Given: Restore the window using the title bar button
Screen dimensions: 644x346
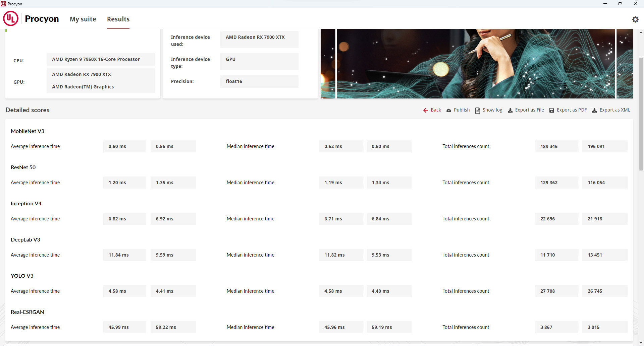Looking at the screenshot, I should [620, 4].
